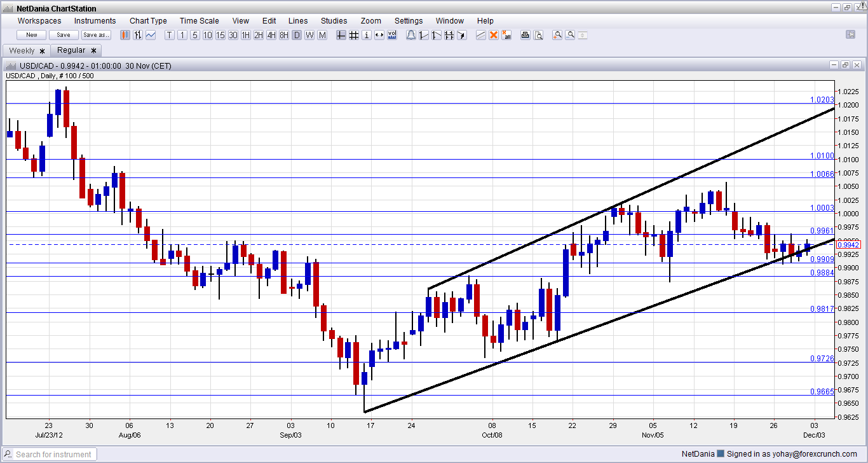This screenshot has height=463, width=868.
Task: Click the orange X delete icon
Action: tap(494, 35)
